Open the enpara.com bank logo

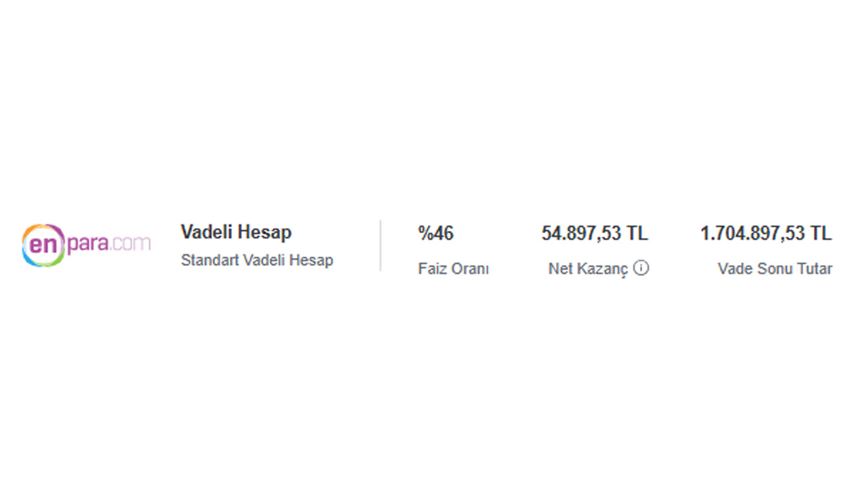(86, 245)
